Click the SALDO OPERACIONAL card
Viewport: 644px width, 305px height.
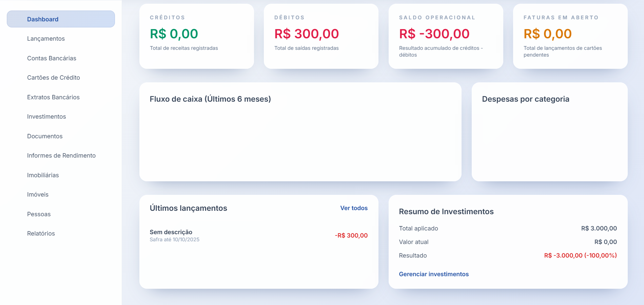(446, 36)
